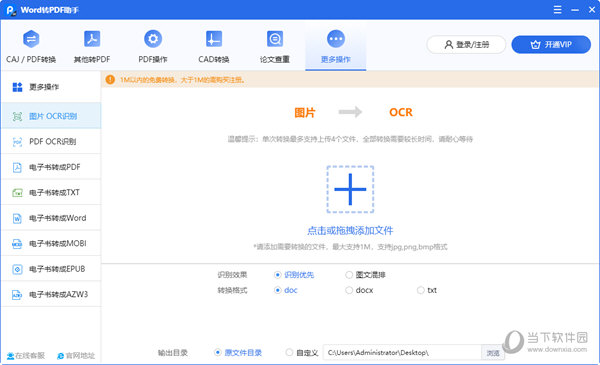
Task: Click the 电子书转成AZW3 icon
Action: [17, 295]
